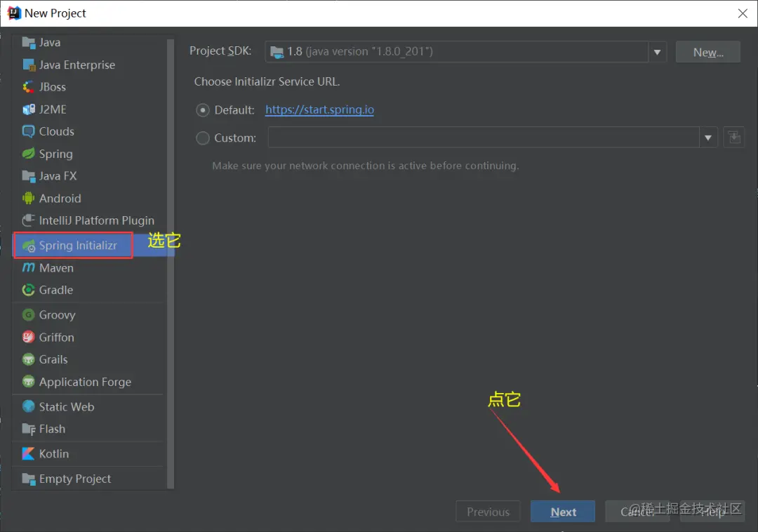
Task: Open the Project SDK 1.8 combo box
Action: 465,52
